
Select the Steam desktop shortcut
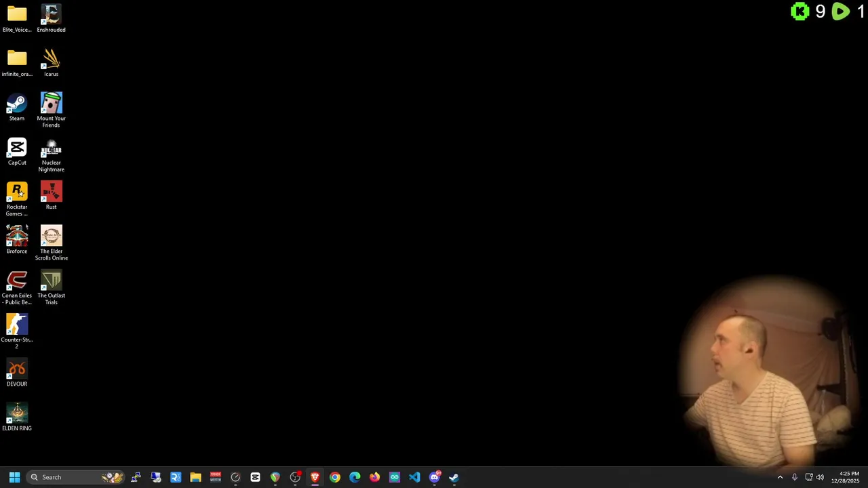click(17, 107)
